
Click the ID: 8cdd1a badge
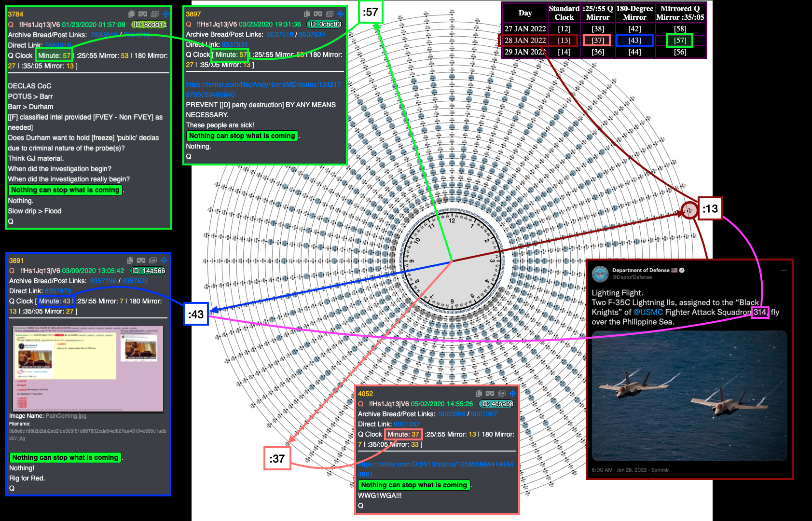pos(150,25)
